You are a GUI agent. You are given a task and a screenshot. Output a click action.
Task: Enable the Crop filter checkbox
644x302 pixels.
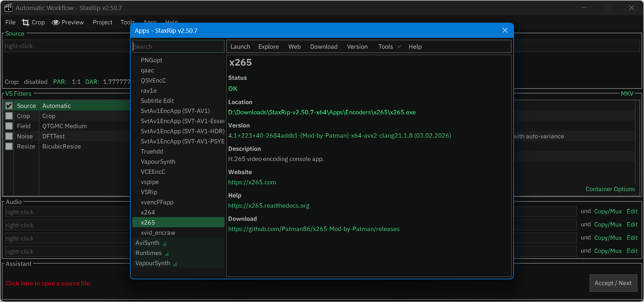[9, 116]
